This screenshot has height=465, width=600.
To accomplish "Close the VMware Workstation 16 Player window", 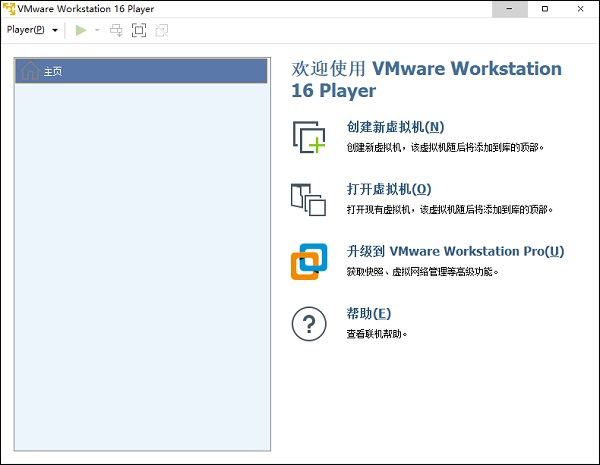I will (581, 9).
